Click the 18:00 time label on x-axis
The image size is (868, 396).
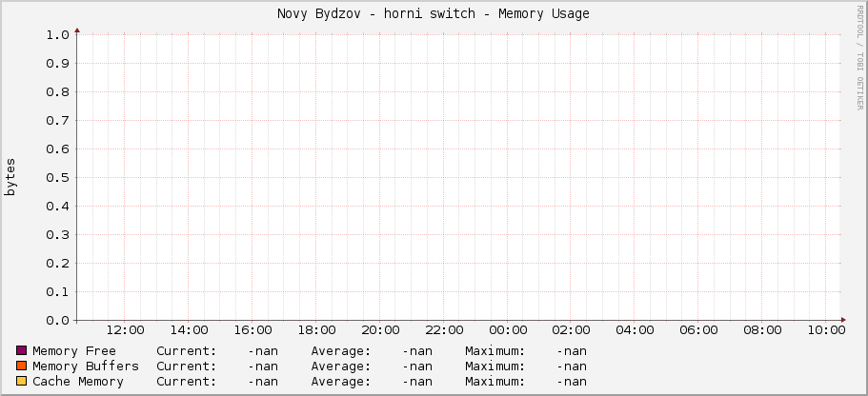coord(316,330)
